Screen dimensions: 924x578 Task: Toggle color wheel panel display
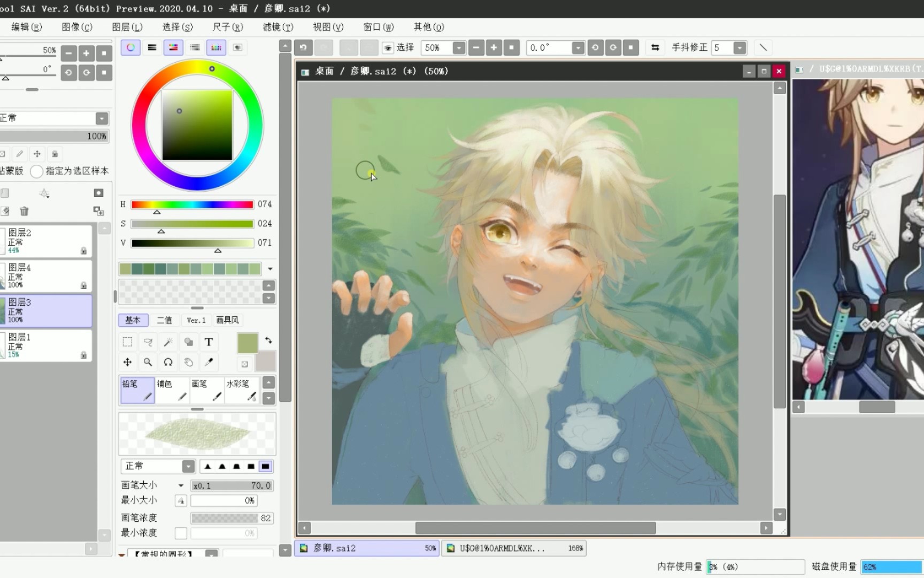130,48
